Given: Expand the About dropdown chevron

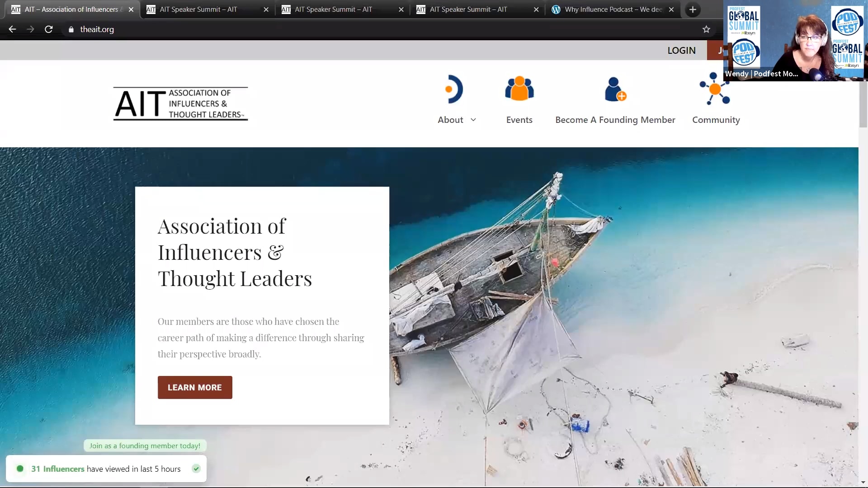Looking at the screenshot, I should (473, 120).
